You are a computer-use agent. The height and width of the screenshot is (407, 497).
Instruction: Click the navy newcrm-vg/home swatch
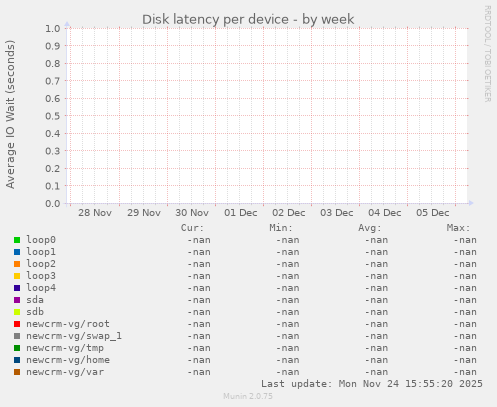17,360
